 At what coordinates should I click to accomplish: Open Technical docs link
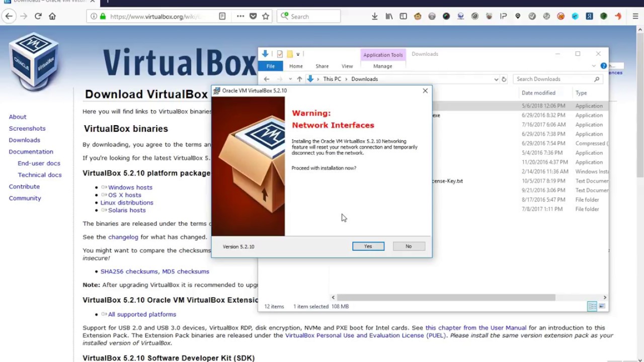click(40, 174)
